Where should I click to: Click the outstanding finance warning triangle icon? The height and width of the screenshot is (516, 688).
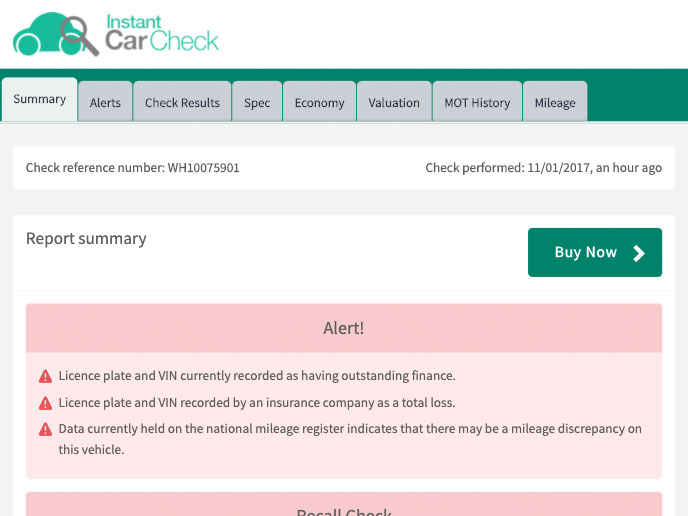pos(45,377)
